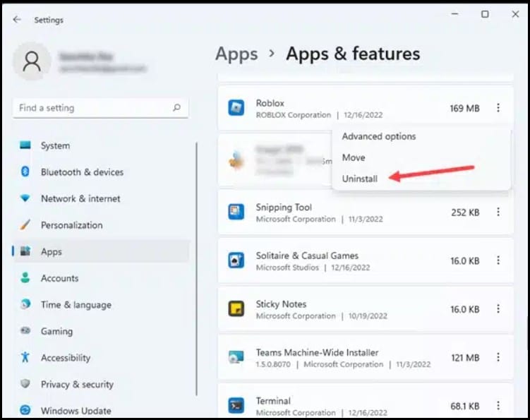The height and width of the screenshot is (420, 530).
Task: Open Accounts settings
Action: click(x=102, y=278)
